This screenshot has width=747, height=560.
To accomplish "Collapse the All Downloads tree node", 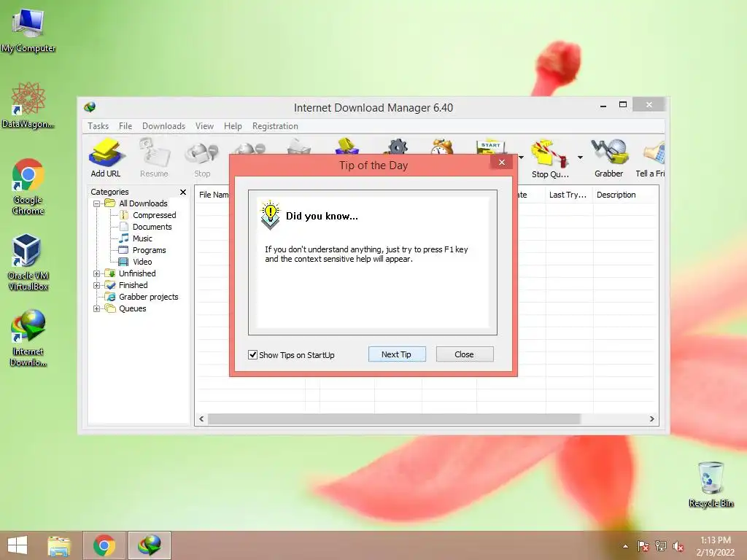I will click(x=97, y=203).
